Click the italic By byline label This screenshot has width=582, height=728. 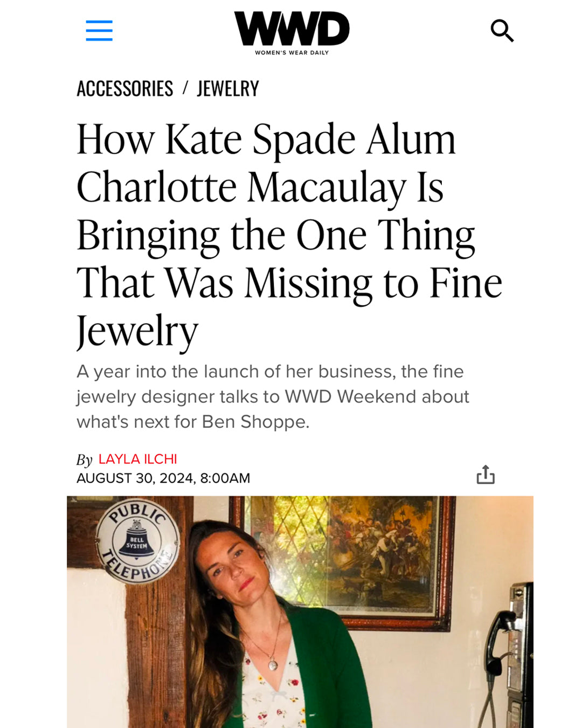click(x=84, y=460)
